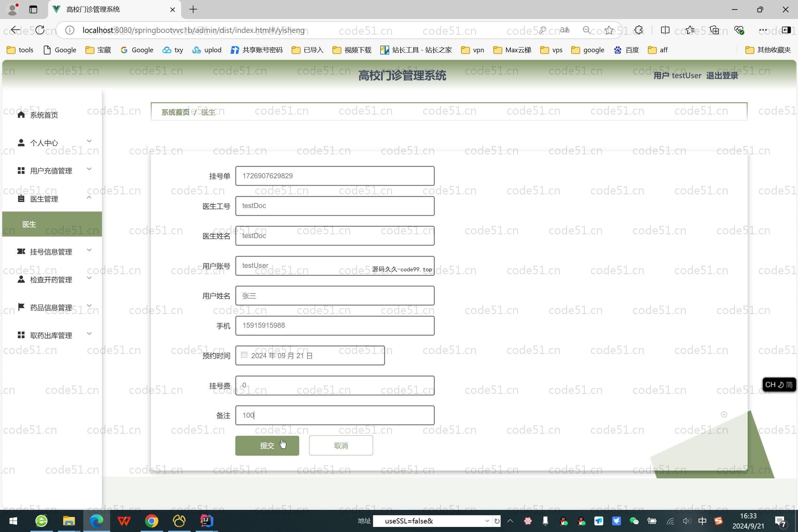Click the calendar icon in 预约时间 field
Screen dimensions: 798x532
pos(244,355)
